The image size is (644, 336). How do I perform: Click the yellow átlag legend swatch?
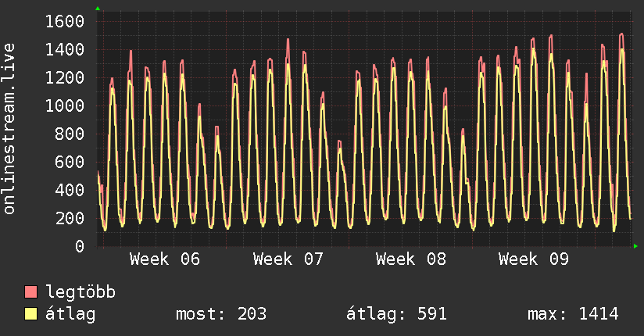[x=31, y=314]
